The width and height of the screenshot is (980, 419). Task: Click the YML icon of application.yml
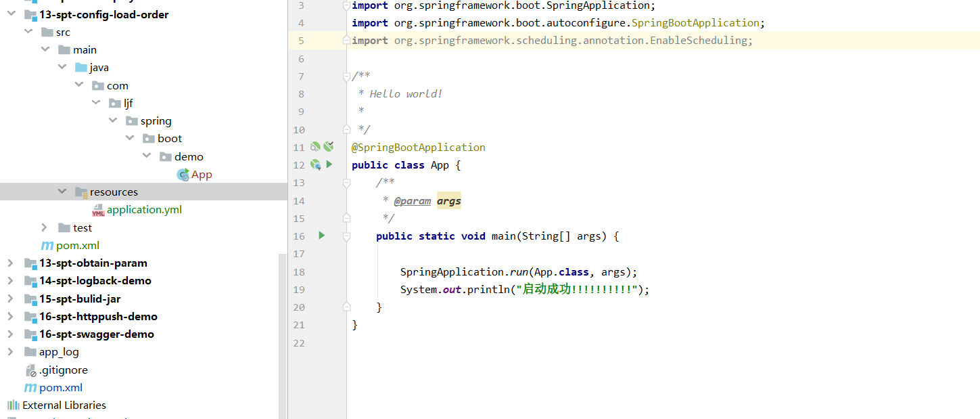click(98, 210)
